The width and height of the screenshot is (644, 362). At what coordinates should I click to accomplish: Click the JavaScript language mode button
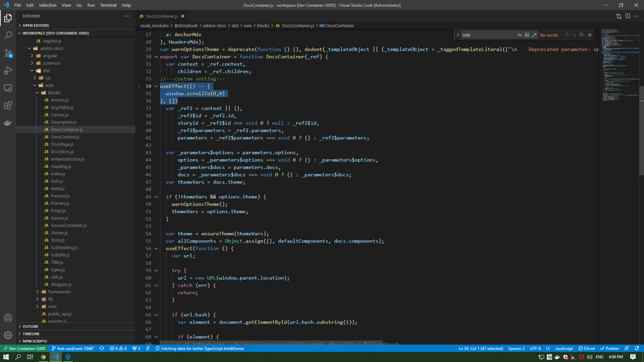tap(564, 348)
